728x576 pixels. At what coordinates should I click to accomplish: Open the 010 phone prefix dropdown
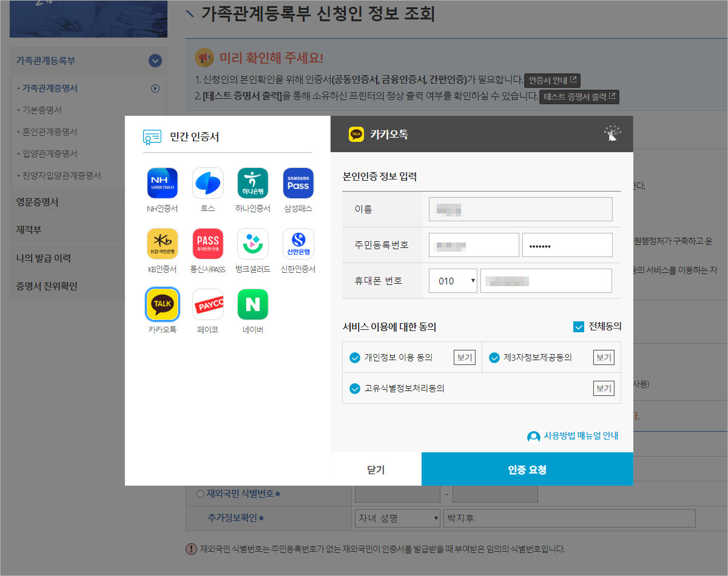453,281
